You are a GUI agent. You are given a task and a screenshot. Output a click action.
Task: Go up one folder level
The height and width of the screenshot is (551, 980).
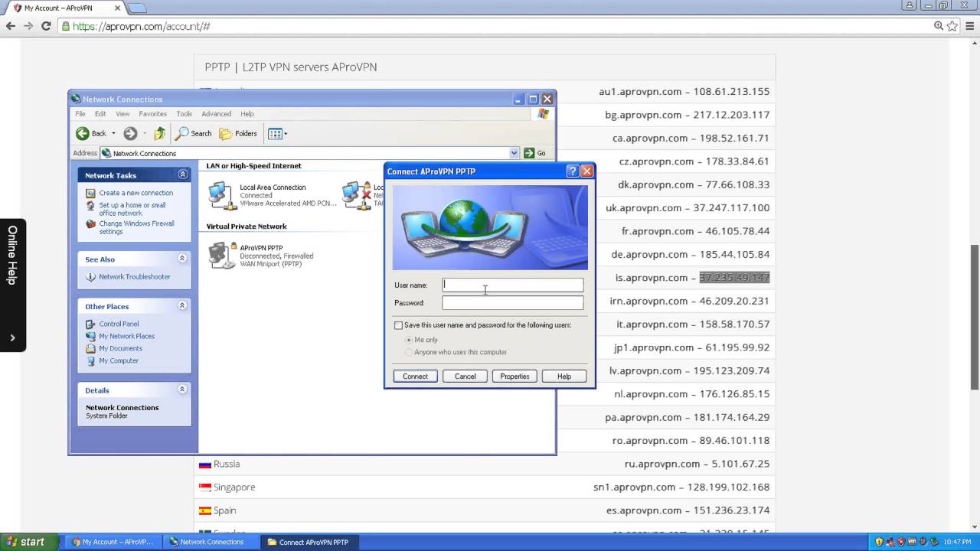pyautogui.click(x=159, y=133)
